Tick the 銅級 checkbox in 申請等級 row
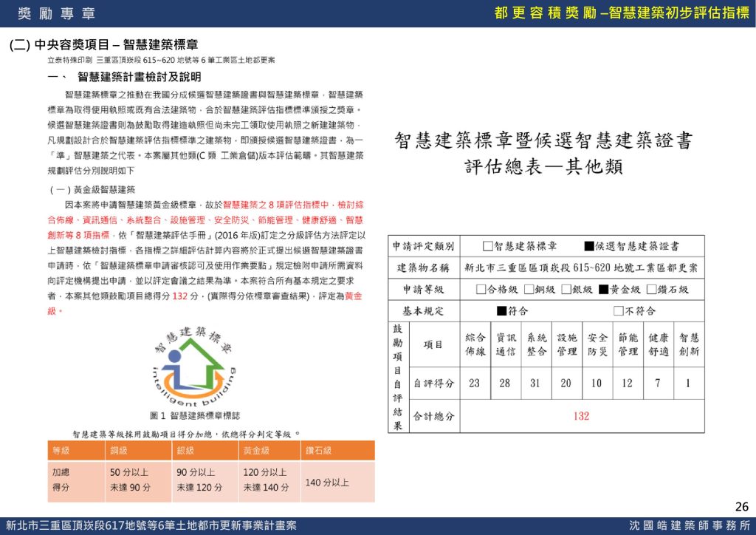 click(529, 289)
